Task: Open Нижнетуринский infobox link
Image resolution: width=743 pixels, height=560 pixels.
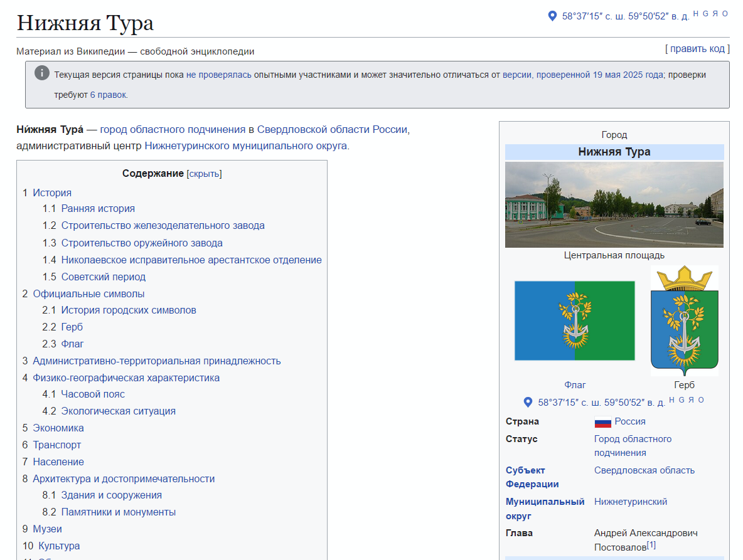Action: (631, 501)
